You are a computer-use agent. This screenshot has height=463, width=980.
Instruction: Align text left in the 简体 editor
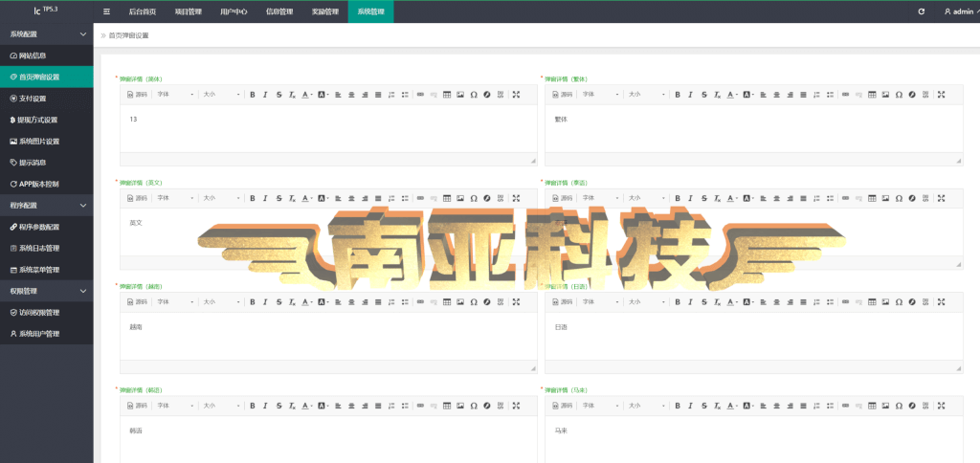pyautogui.click(x=338, y=95)
